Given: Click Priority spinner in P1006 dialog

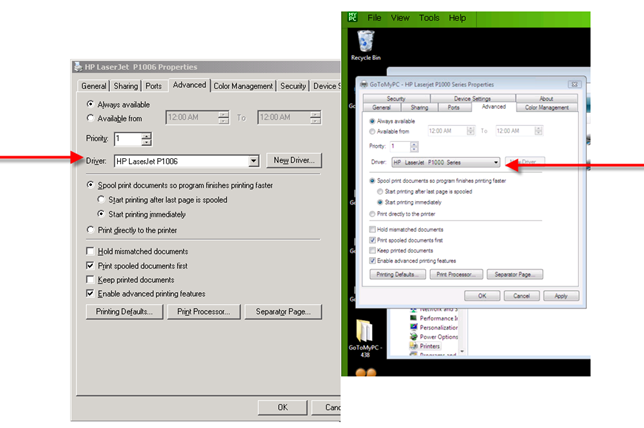Looking at the screenshot, I should [147, 139].
